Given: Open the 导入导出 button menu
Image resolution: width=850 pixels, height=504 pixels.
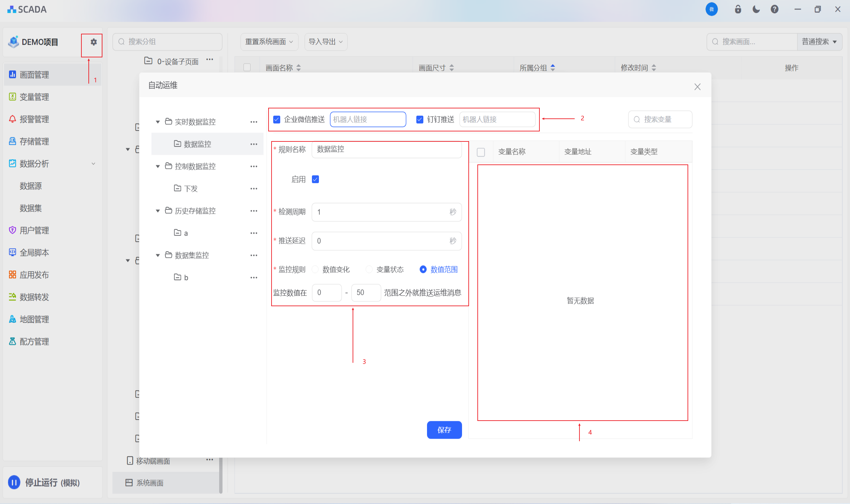Looking at the screenshot, I should 325,42.
